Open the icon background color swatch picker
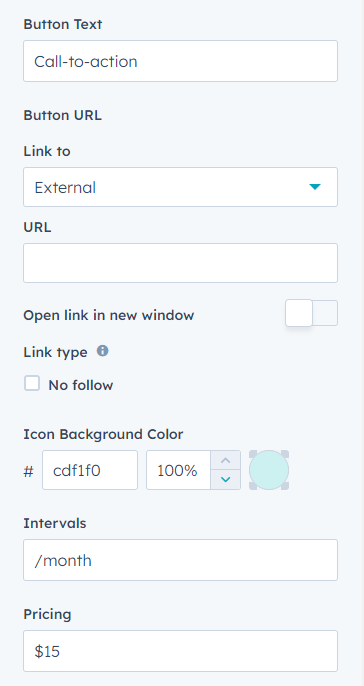364x686 pixels. click(269, 470)
